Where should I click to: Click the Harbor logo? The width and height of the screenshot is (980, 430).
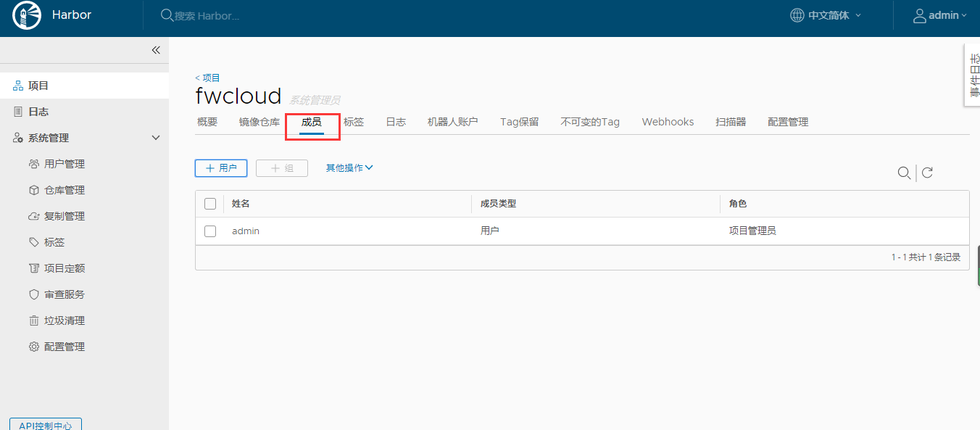[x=26, y=15]
